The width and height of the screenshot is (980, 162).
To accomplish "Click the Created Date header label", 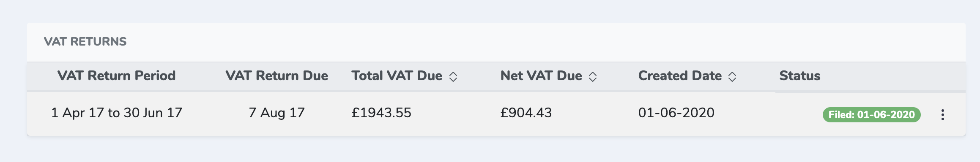I will click(x=680, y=76).
